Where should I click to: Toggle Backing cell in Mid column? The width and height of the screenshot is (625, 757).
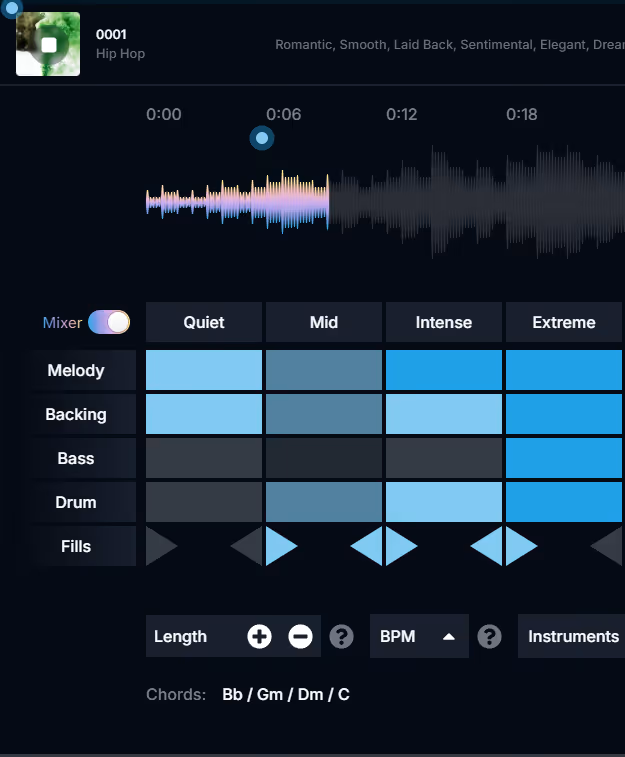click(324, 414)
